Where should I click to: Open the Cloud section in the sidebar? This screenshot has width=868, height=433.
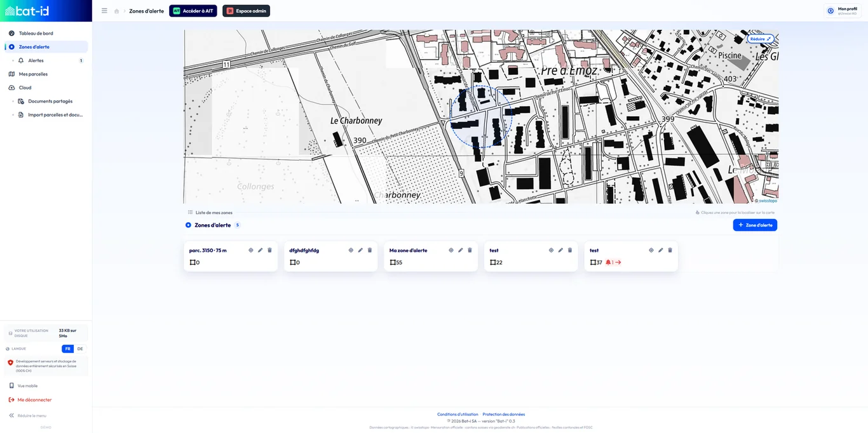[x=46, y=88]
